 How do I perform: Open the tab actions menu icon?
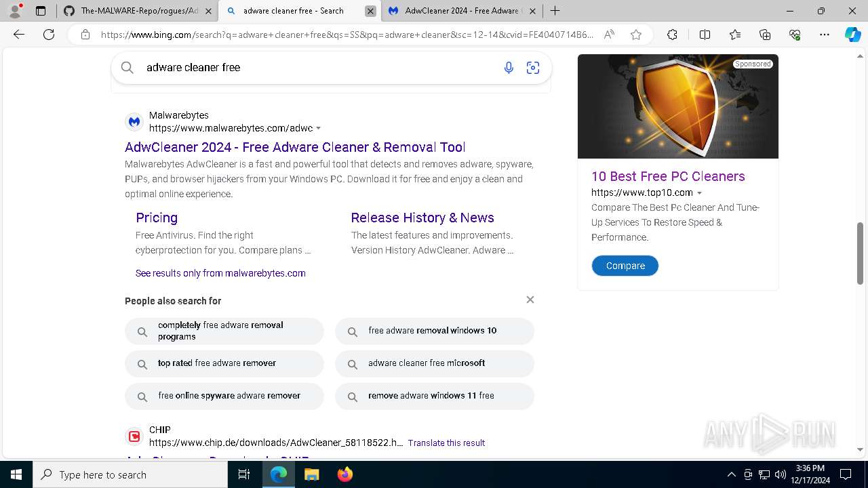[41, 11]
